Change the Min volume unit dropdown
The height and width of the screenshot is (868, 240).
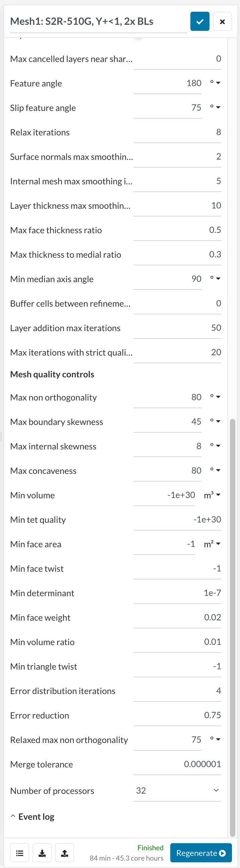point(213,495)
